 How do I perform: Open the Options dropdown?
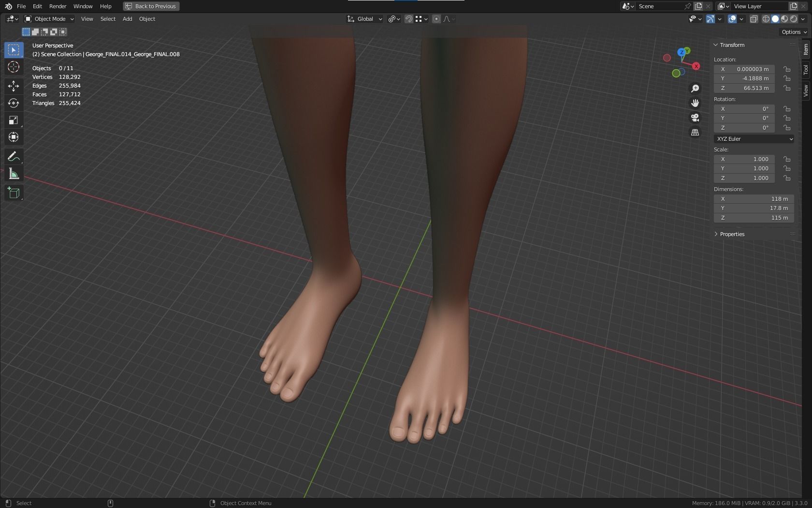[794, 32]
